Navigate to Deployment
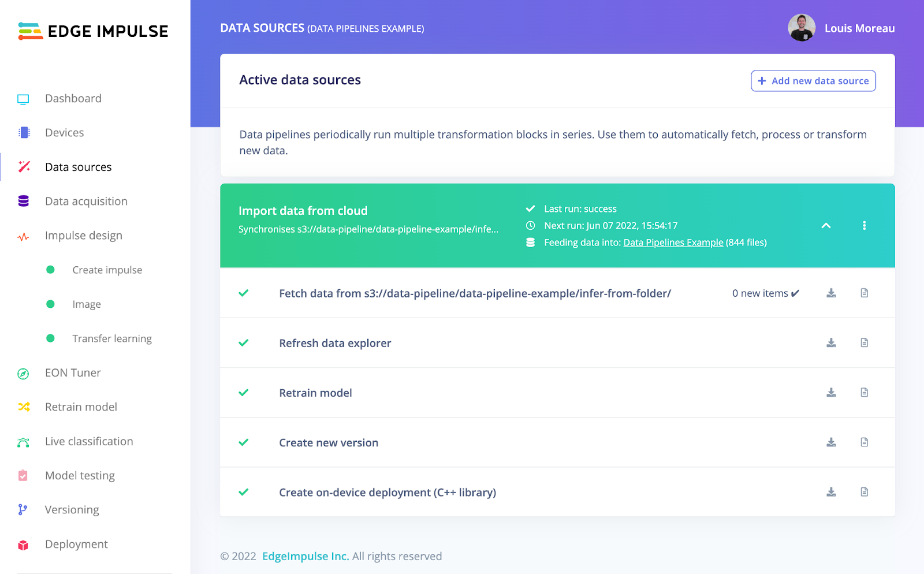924x574 pixels. point(76,544)
